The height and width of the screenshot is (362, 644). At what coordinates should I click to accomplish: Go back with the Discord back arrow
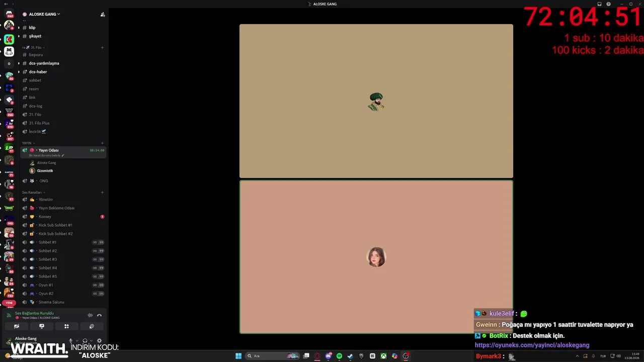coord(5,4)
